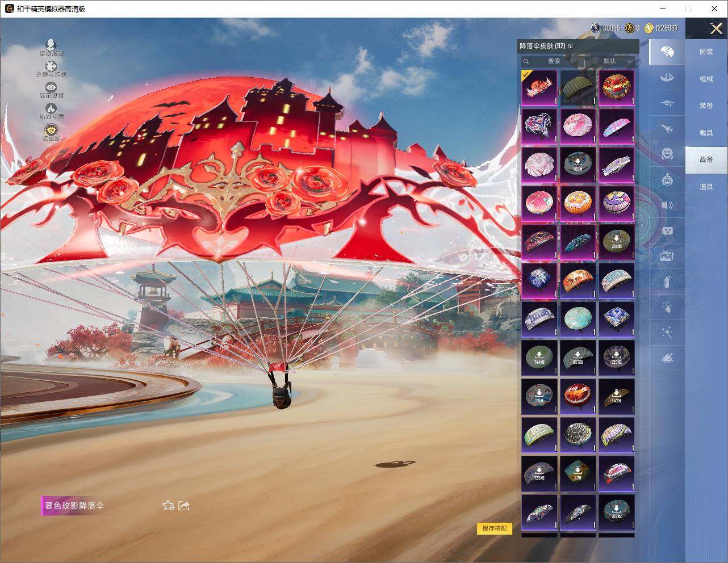Close the wardrobe with the X button

(x=716, y=28)
